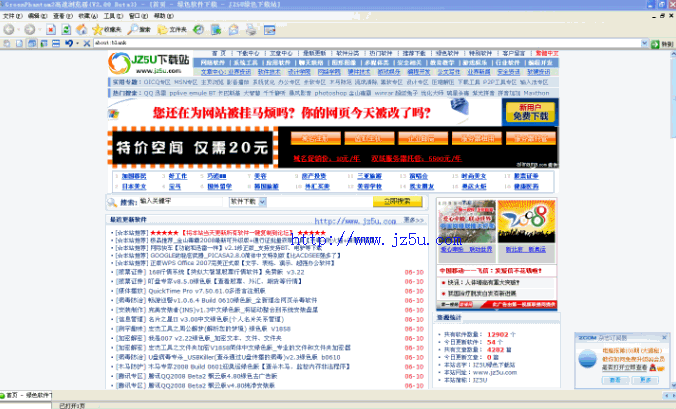Click the 2008 Olympic thumbnail image

tap(526, 221)
